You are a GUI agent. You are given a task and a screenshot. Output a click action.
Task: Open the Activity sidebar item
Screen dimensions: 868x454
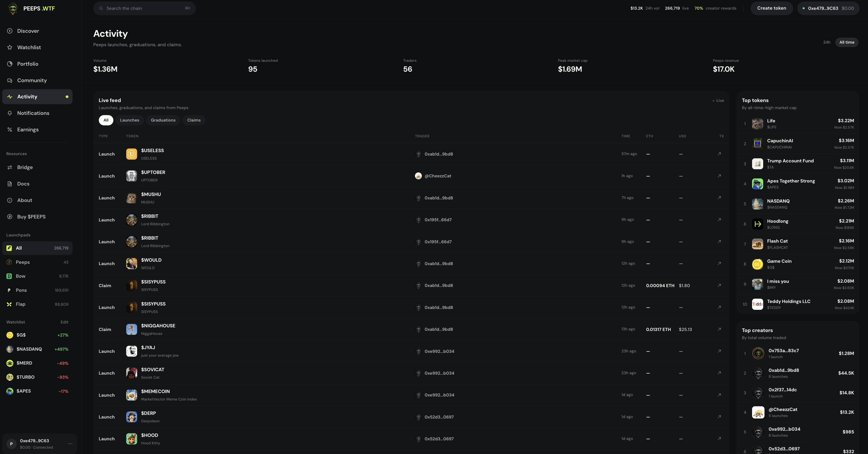point(37,97)
